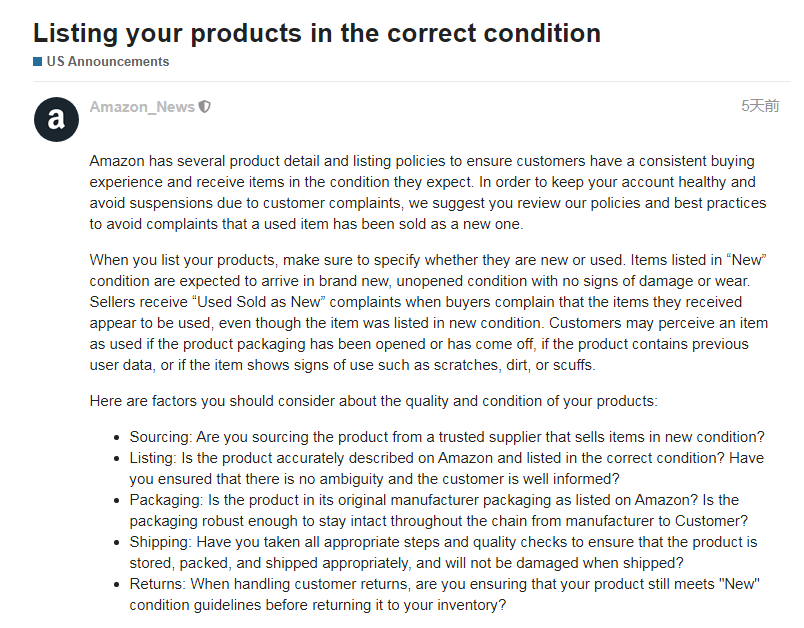804x628 pixels.
Task: Open the US Announcements category link
Action: coord(108,62)
